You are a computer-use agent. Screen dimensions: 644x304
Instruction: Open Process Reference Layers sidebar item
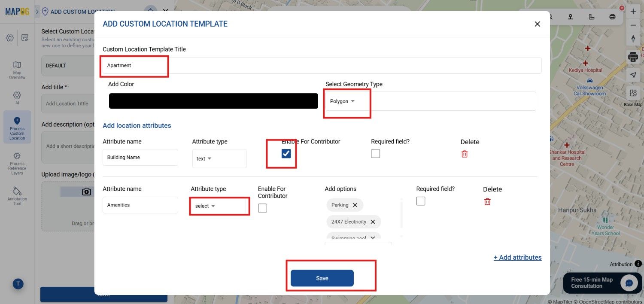pos(17,163)
